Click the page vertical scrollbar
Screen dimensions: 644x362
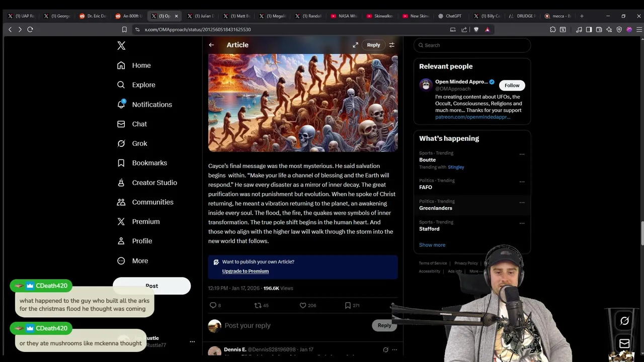click(641, 233)
